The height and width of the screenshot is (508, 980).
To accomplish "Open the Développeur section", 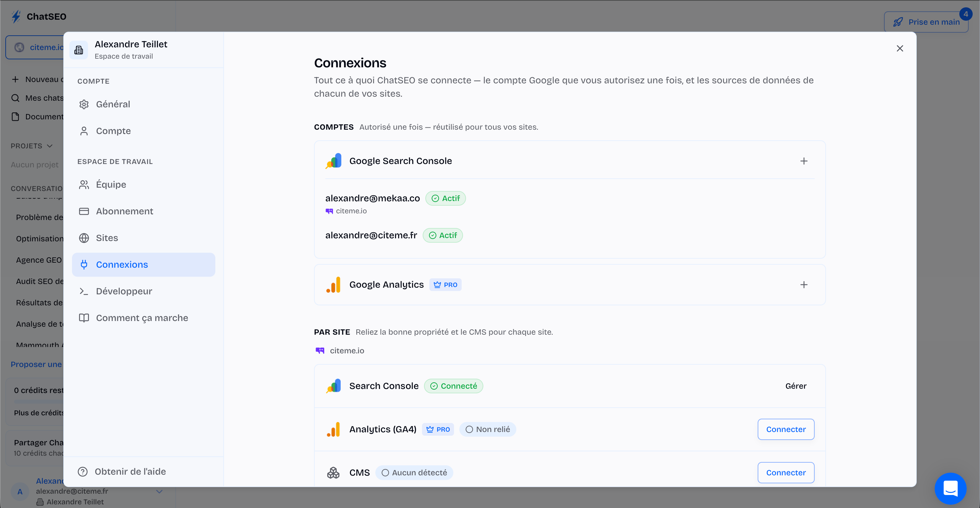I will (143, 291).
